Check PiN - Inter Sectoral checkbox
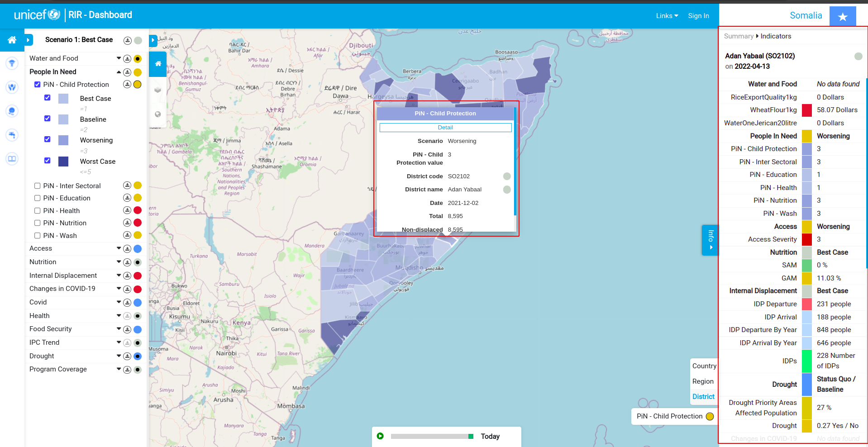Viewport: 868px width, 447px height. pos(38,186)
